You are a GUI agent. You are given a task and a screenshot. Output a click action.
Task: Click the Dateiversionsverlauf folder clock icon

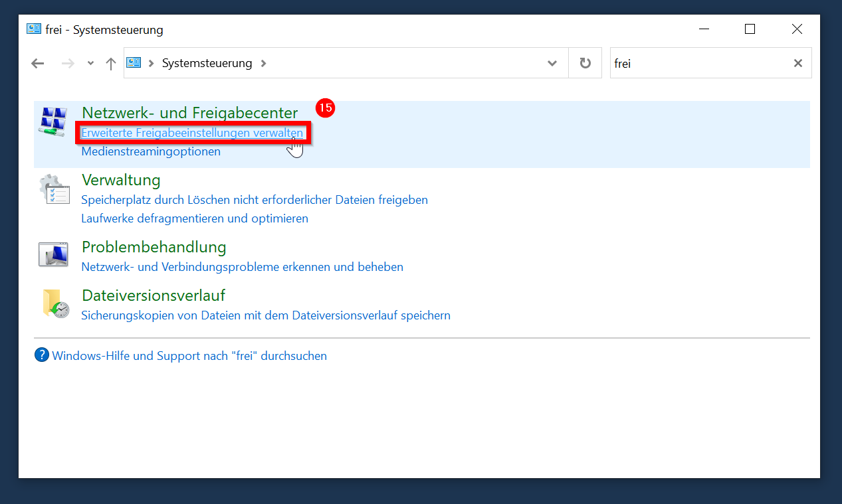55,303
